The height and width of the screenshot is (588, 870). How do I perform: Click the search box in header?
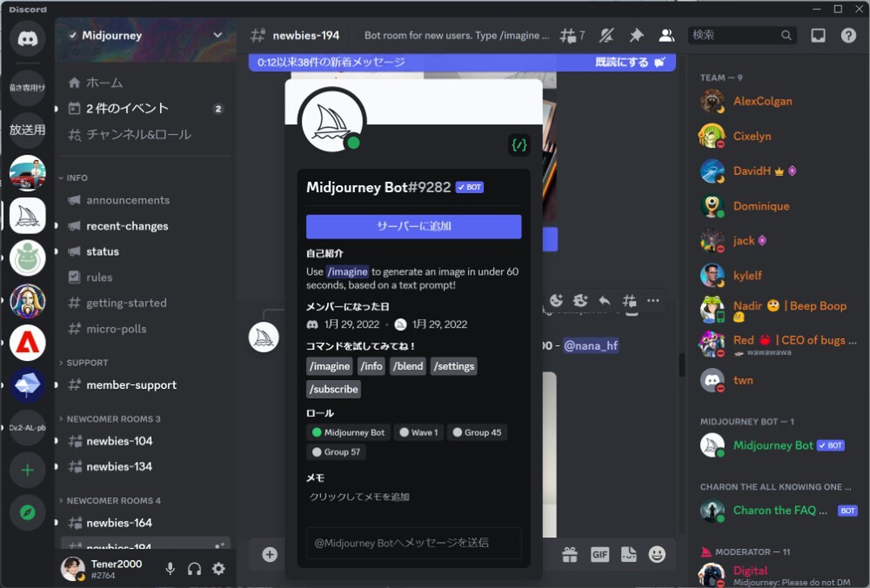coord(742,36)
